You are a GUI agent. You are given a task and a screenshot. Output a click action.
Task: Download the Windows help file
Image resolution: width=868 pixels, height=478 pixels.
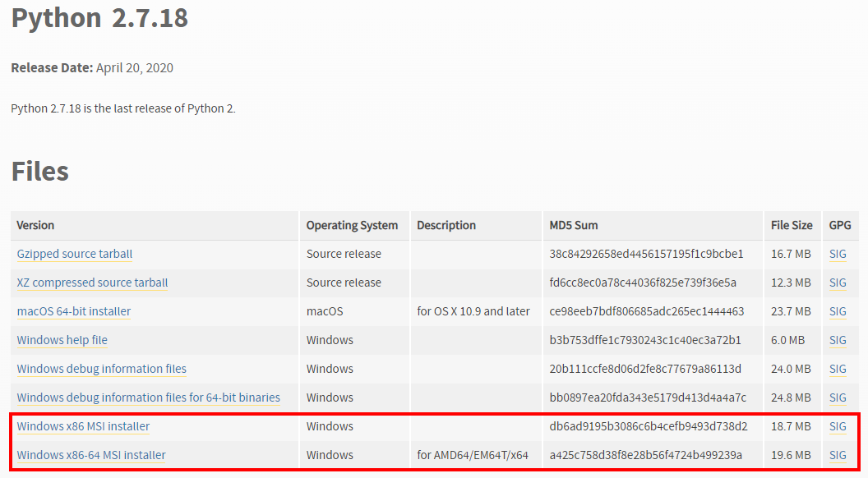click(62, 340)
